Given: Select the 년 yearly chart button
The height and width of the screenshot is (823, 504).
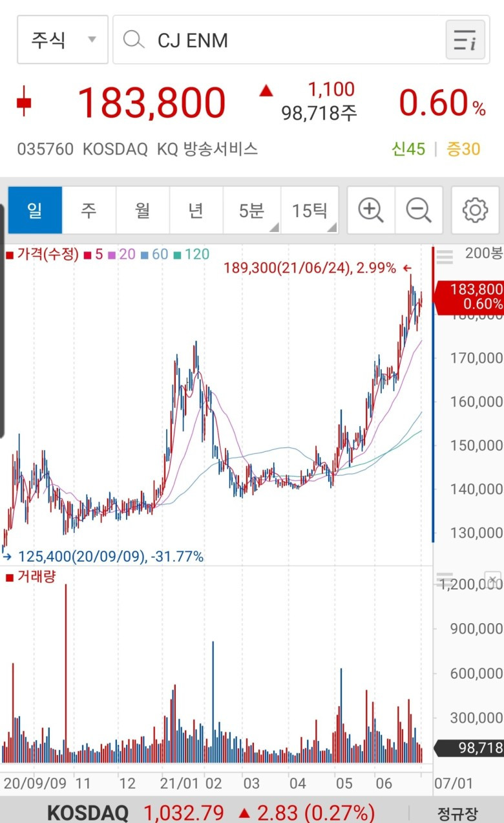Looking at the screenshot, I should (196, 210).
